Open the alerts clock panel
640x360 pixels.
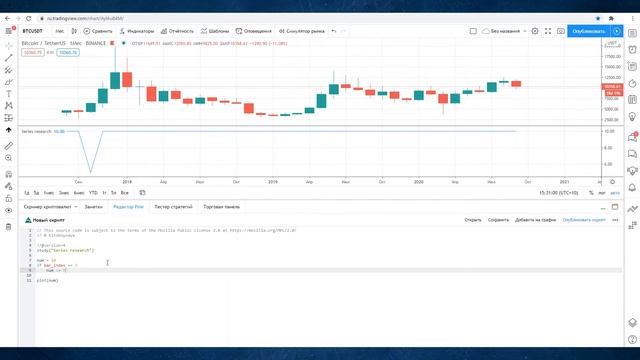point(632,50)
